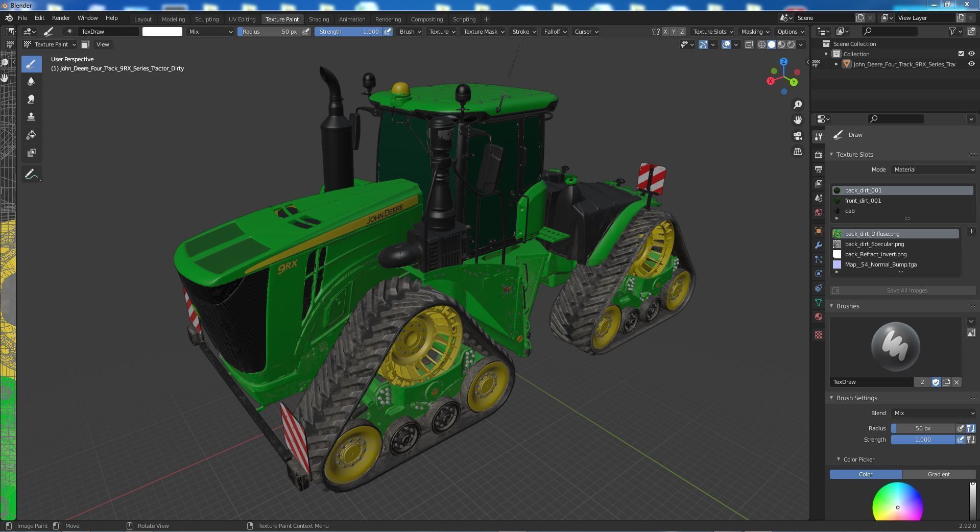The width and height of the screenshot is (980, 532).
Task: Toggle X axis symmetry
Action: (665, 32)
